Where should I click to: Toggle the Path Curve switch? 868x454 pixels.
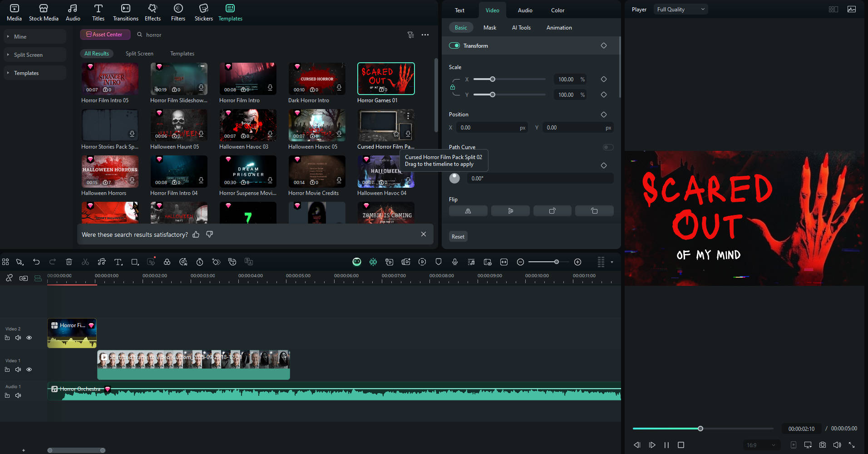pos(608,147)
